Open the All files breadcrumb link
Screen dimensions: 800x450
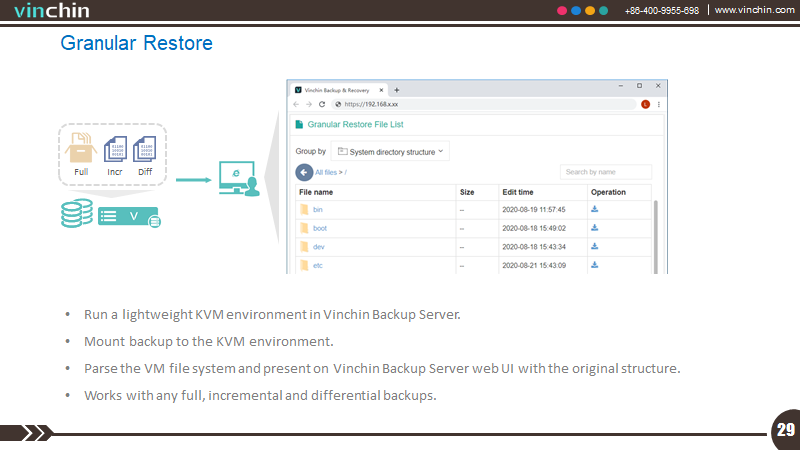tap(326, 172)
